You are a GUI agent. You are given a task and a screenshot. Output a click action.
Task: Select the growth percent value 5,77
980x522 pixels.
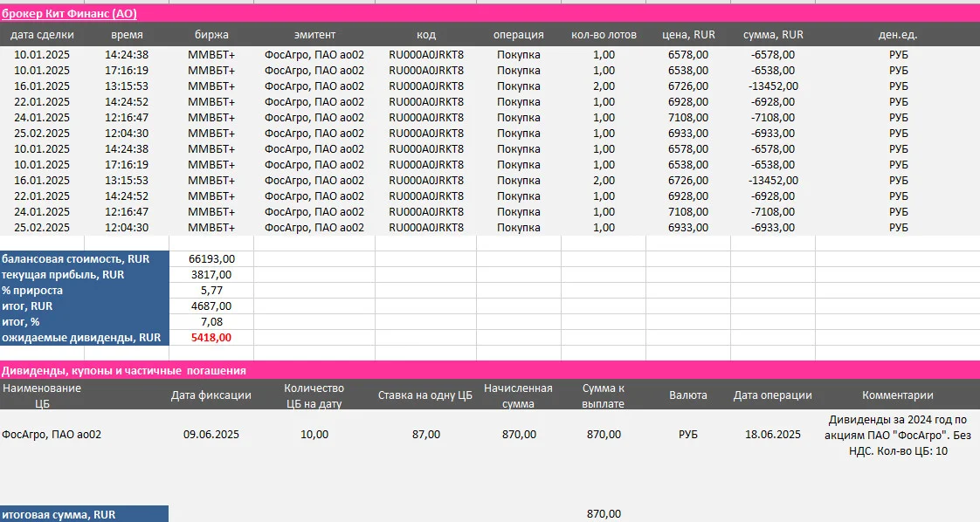(211, 291)
